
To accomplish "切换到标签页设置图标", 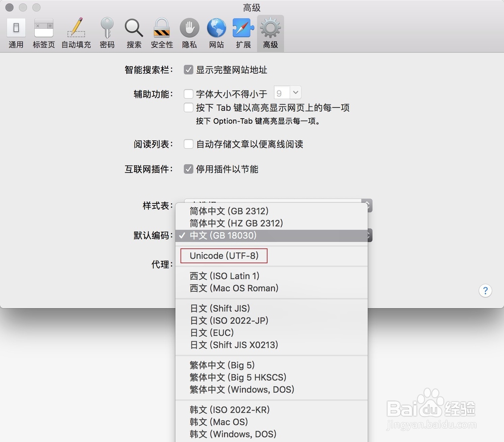I will (44, 32).
